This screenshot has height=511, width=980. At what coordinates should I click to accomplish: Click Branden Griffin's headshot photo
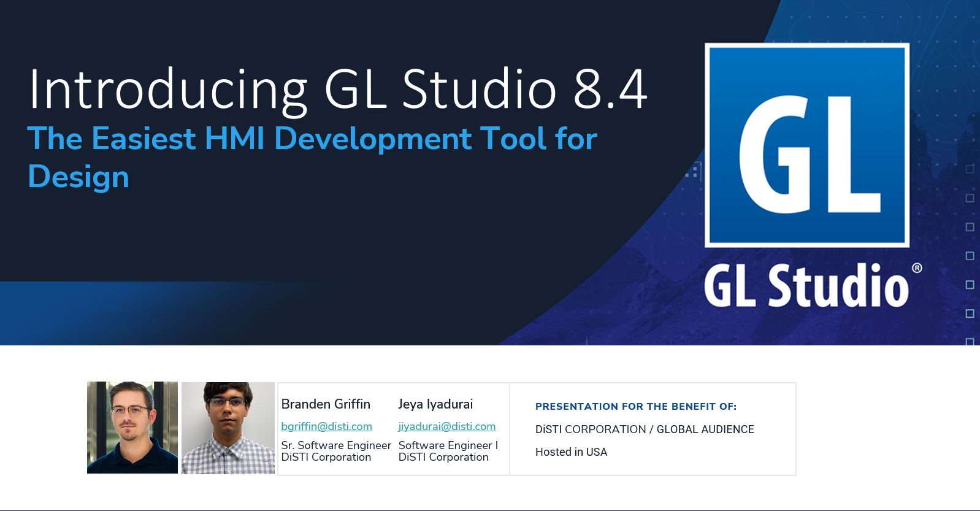point(132,428)
